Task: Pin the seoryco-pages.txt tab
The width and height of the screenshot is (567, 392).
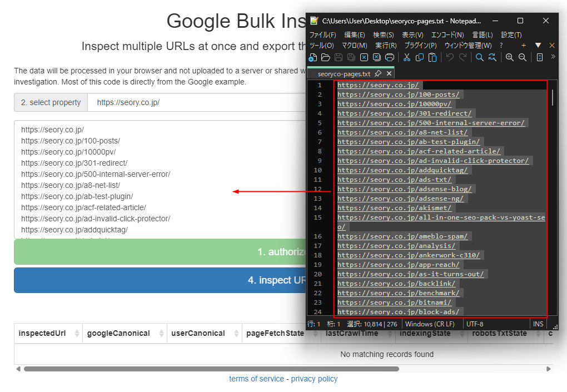Action: pyautogui.click(x=378, y=74)
